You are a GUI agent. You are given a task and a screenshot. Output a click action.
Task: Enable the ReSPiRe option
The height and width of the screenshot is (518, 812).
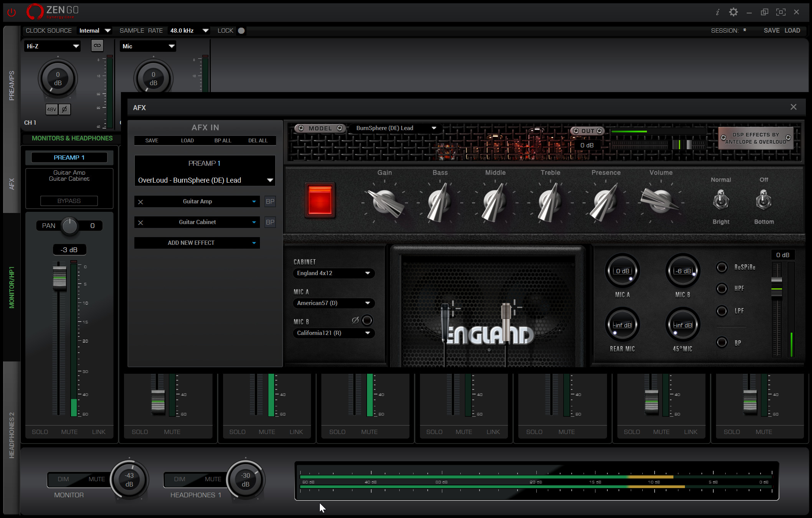722,267
